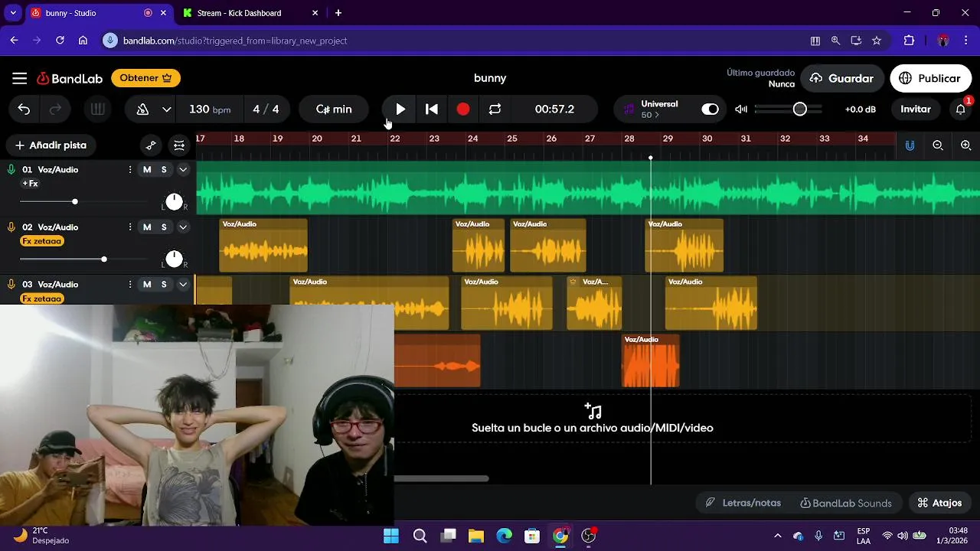Image resolution: width=980 pixels, height=551 pixels.
Task: Toggle the cycle loop button
Action: [495, 109]
